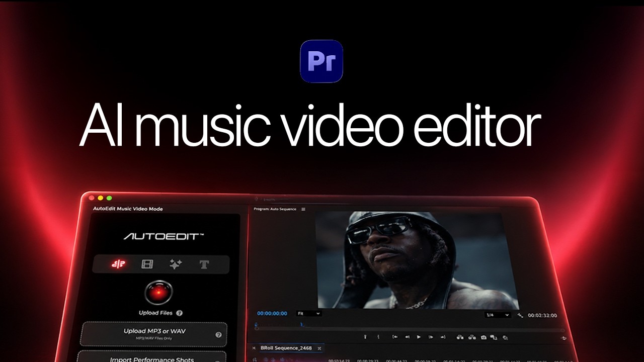644x362 pixels.
Task: Click the Export Frame camera icon
Action: [x=484, y=338]
